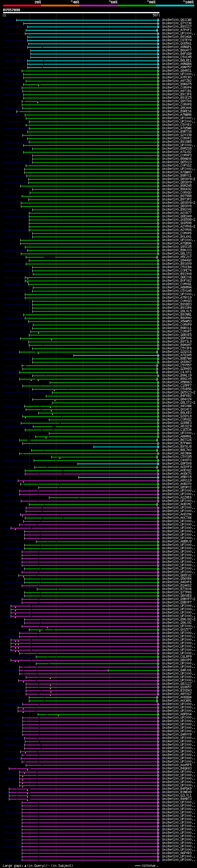Image resolution: width=197 pixels, height=868 pixels.
Task: Open hit UniRef100_Q7Y236
Action: 177,23
